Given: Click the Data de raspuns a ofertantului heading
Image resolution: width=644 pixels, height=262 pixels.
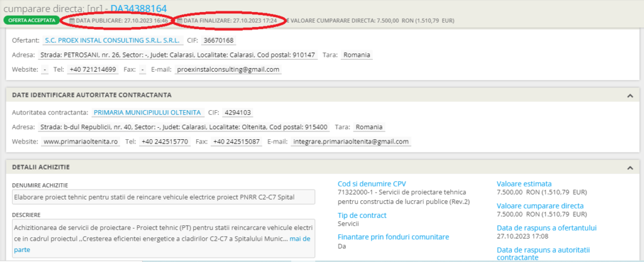Looking at the screenshot, I should coord(547,227).
